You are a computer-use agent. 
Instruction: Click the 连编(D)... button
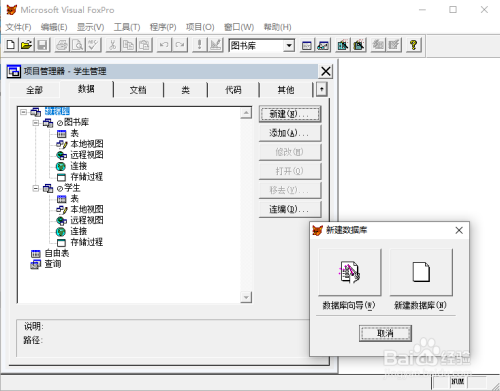pyautogui.click(x=290, y=209)
